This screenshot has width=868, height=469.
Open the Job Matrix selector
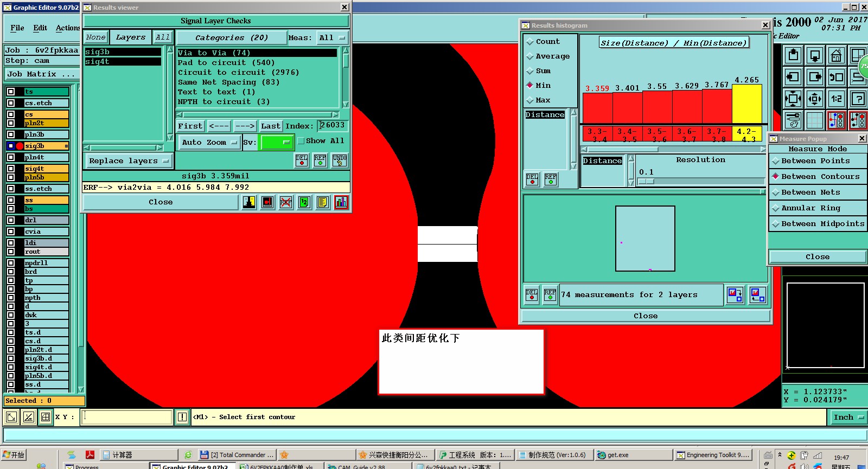[42, 74]
